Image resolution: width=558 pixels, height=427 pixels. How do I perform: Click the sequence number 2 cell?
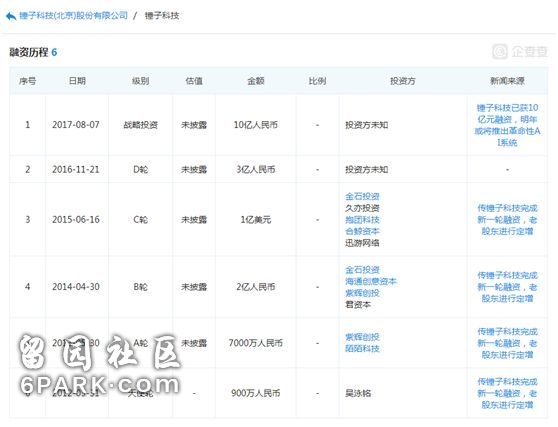[27, 169]
